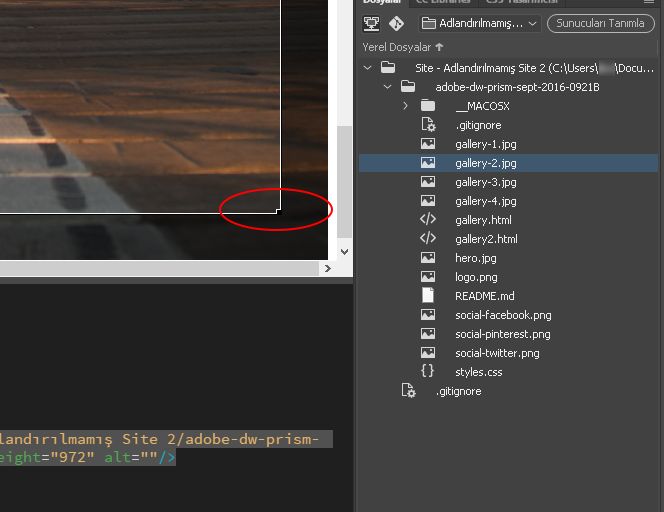The image size is (664, 512).
Task: Open the Adlandırılmamış site dropdown
Action: point(479,23)
